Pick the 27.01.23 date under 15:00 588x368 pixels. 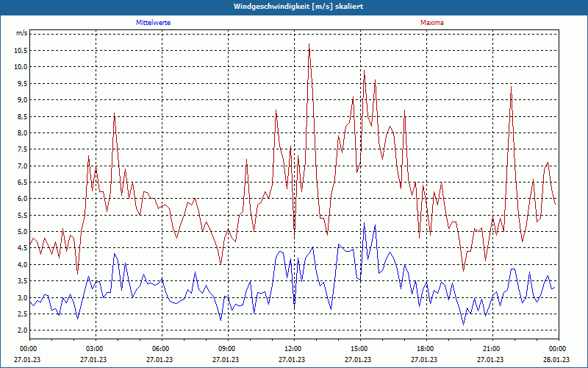[x=359, y=359]
